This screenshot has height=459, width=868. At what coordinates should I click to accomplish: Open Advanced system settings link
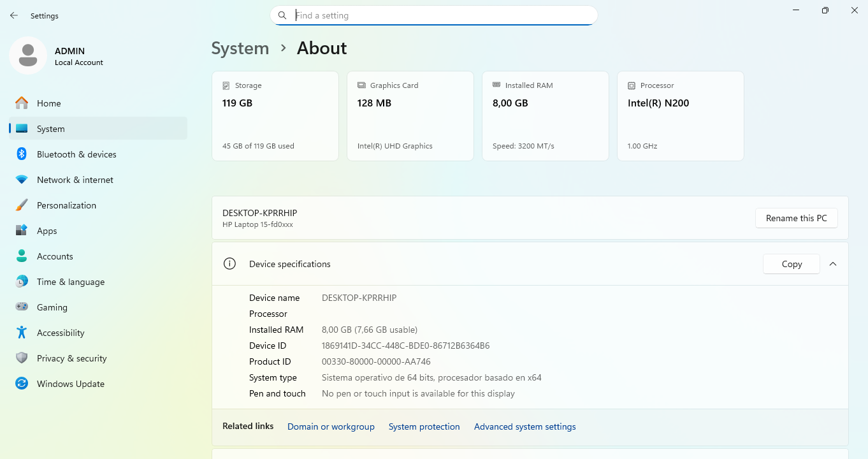coord(525,426)
